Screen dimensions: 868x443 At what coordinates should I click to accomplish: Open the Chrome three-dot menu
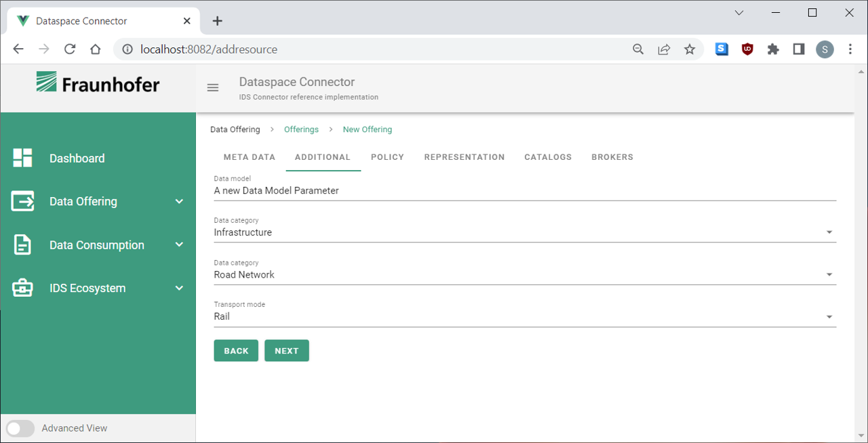tap(850, 49)
